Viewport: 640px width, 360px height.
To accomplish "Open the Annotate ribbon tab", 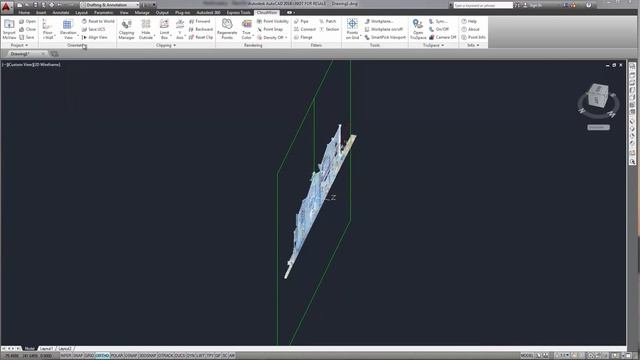I will point(61,13).
